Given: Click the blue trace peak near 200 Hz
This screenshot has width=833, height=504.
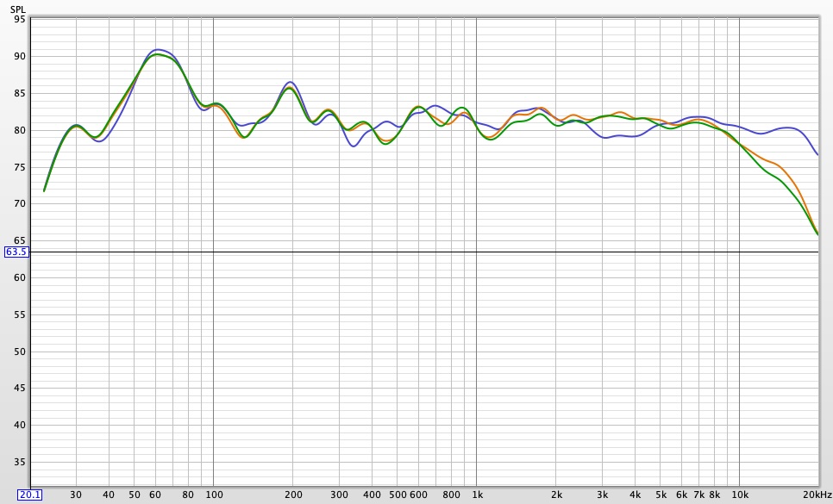Looking at the screenshot, I should pos(290,82).
